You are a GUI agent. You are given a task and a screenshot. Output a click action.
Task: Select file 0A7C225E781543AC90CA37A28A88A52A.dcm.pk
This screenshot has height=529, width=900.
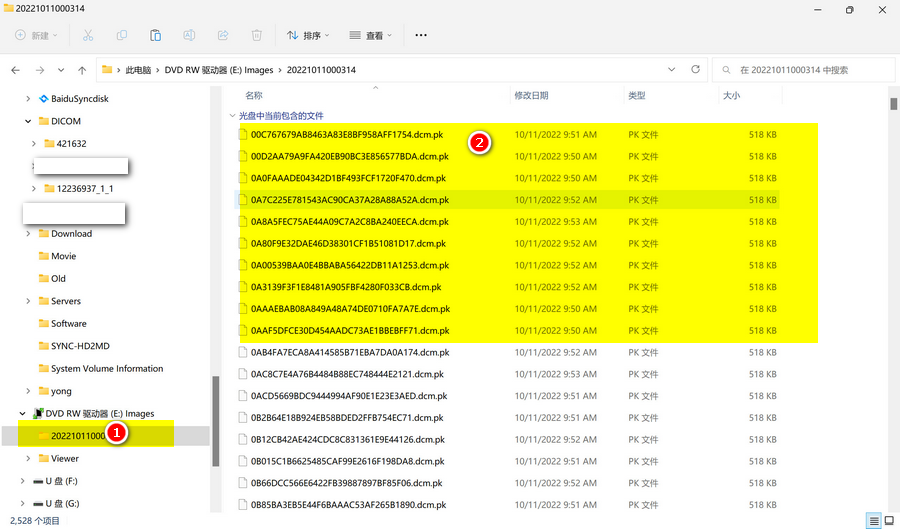coord(350,200)
